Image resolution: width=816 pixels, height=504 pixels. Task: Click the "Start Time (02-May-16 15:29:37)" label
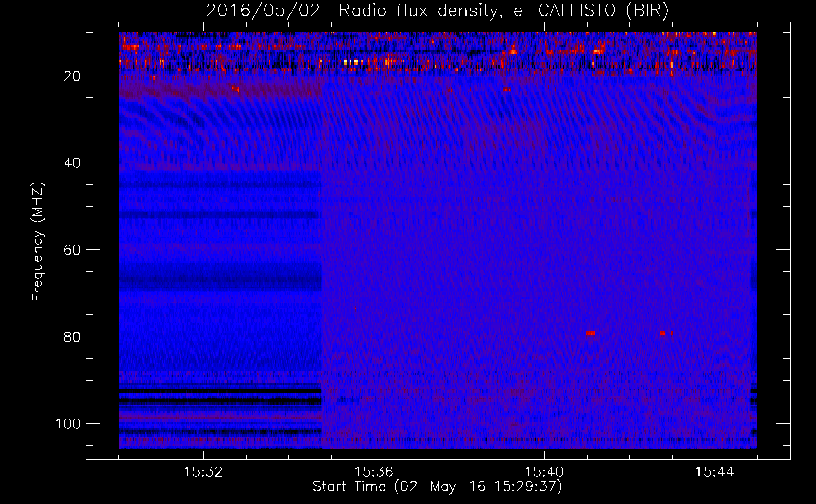(437, 487)
